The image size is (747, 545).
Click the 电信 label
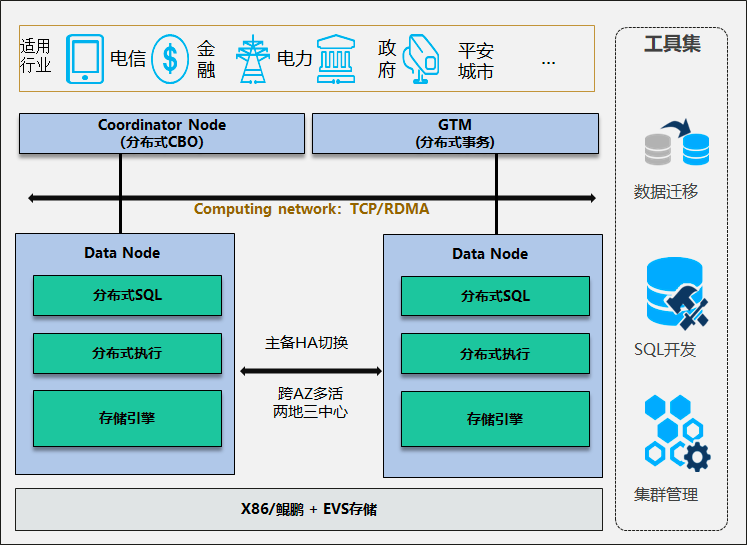coord(128,58)
